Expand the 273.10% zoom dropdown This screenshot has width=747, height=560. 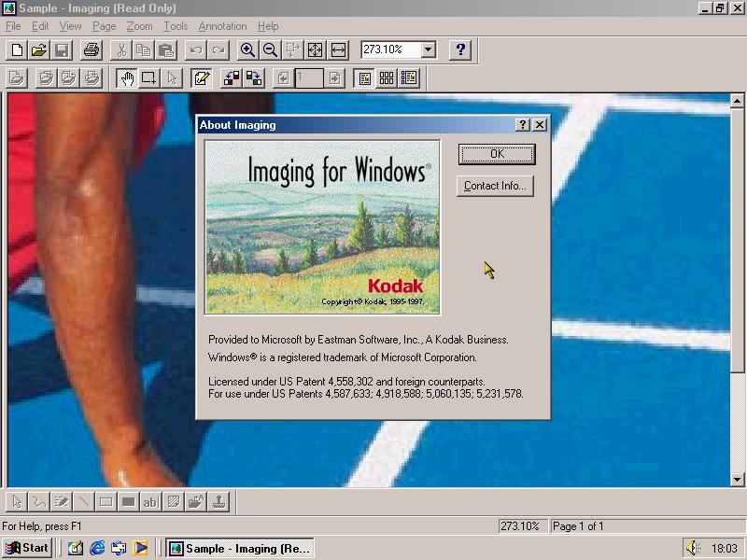point(429,50)
